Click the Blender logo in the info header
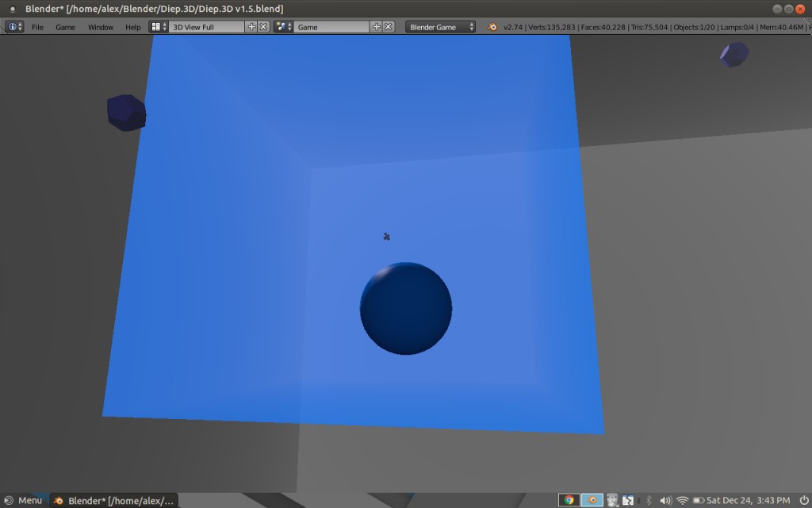The image size is (812, 508). pos(492,26)
